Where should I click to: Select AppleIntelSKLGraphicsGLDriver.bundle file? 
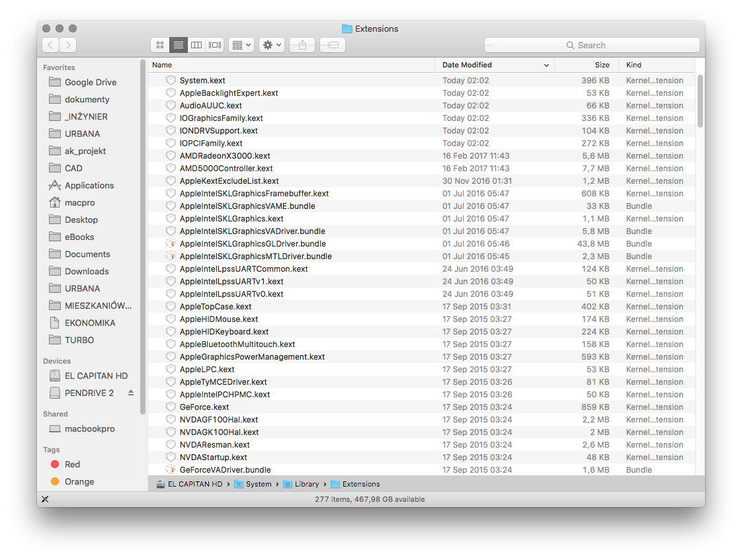coord(422,243)
